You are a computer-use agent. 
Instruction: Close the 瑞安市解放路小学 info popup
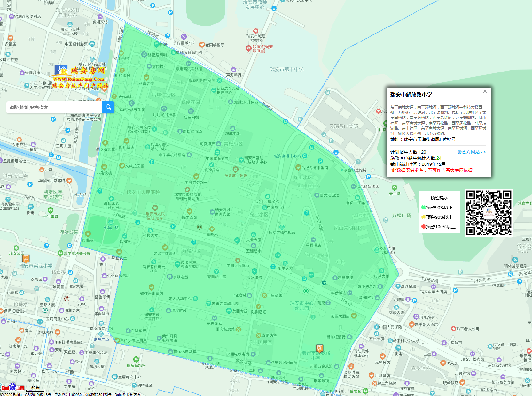[485, 92]
